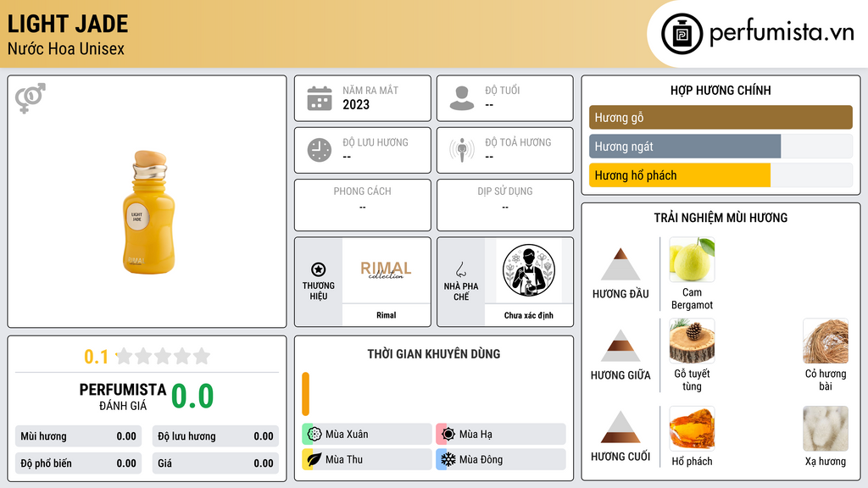868x488 pixels.
Task: Click the Độ phổ biến score field
Action: pyautogui.click(x=78, y=463)
